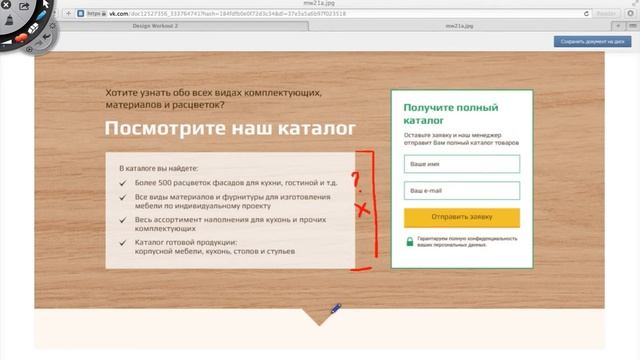This screenshot has height=360, width=640.
Task: Reload the page with the refresh icon
Action: pyautogui.click(x=586, y=13)
